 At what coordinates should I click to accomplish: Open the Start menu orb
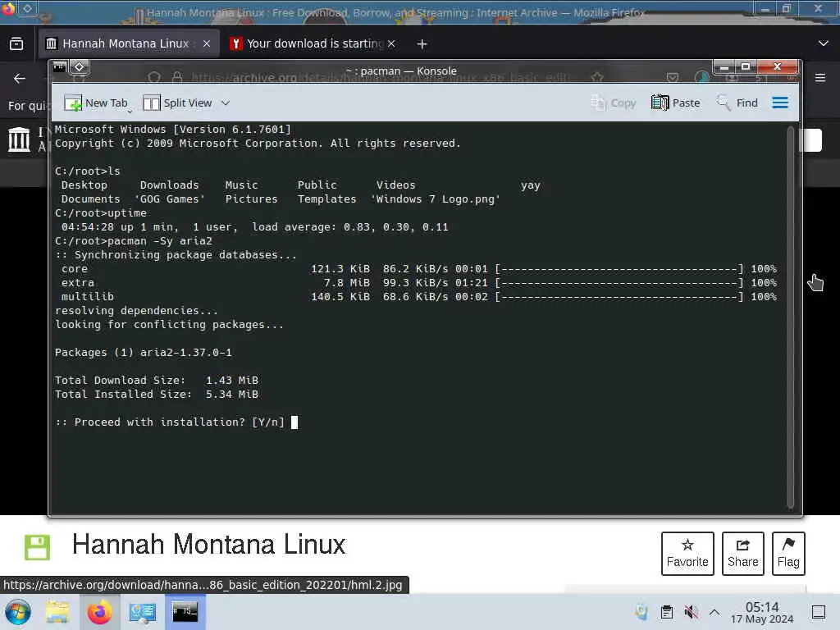18,612
